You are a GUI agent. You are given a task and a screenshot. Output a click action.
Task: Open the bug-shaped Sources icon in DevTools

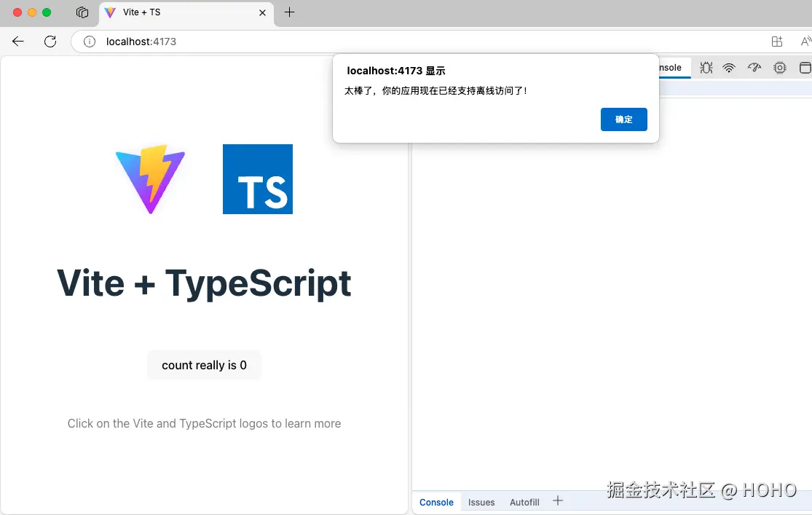click(706, 68)
